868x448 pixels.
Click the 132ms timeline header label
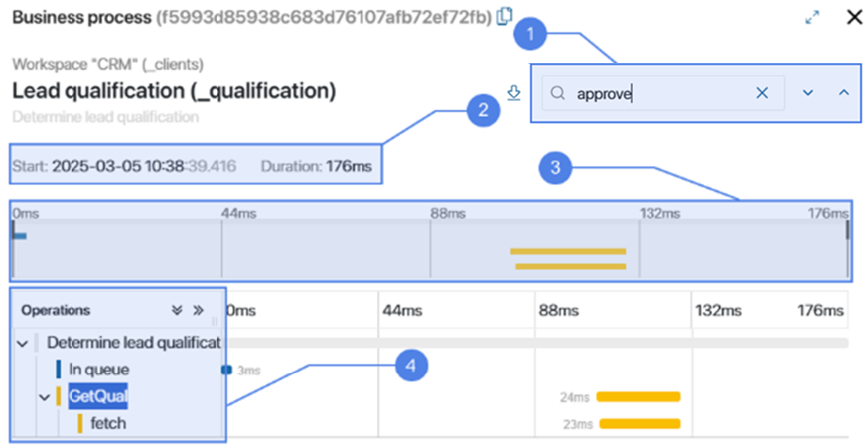click(719, 311)
